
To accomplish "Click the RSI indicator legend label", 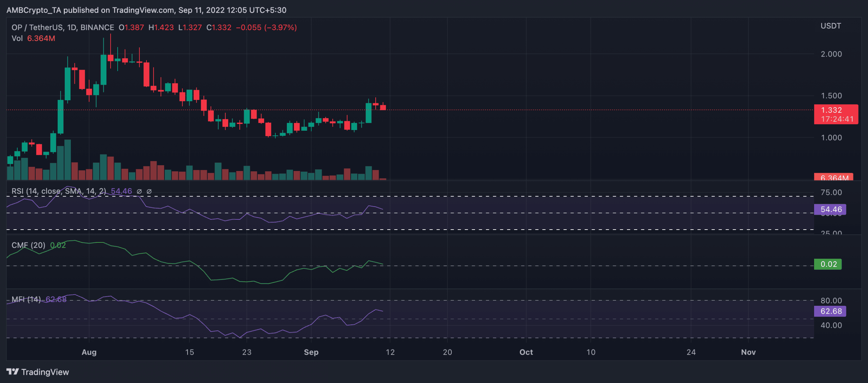I will pyautogui.click(x=59, y=191).
